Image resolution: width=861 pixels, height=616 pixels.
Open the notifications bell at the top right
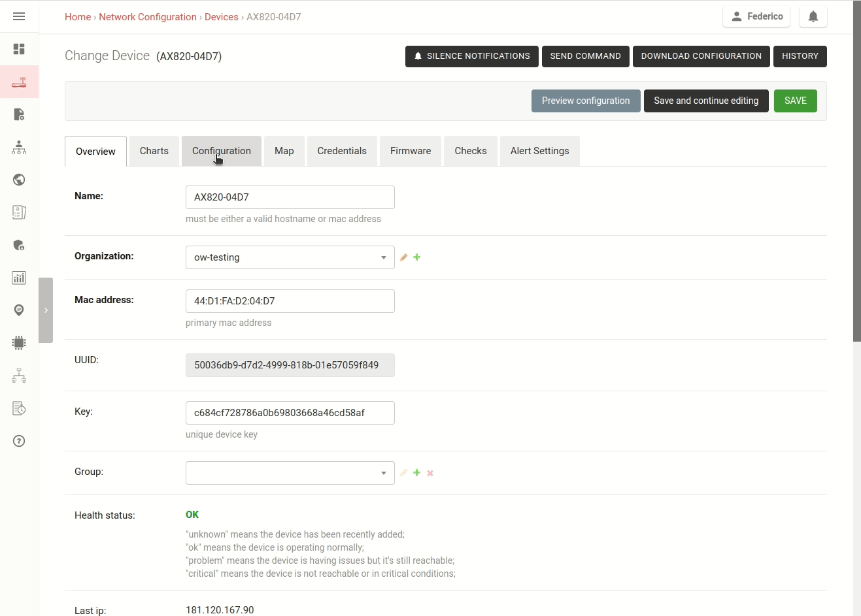[x=813, y=16]
